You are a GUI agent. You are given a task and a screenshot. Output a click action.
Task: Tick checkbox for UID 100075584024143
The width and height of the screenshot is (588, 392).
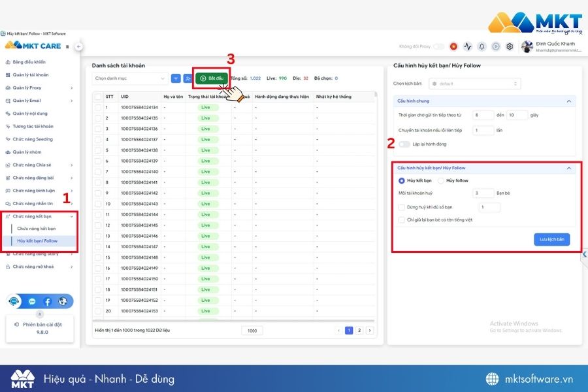pos(98,204)
